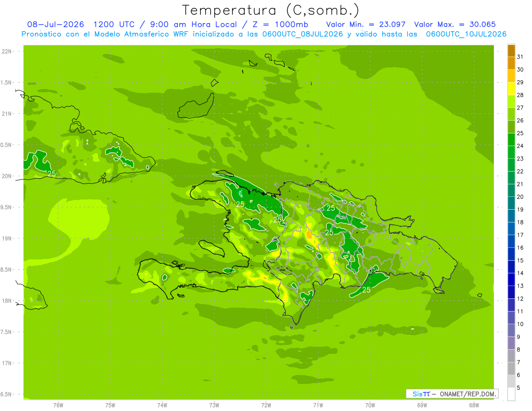Click the "Temperatura (C,somb.)" title
The width and height of the screenshot is (532, 411).
coord(271,10)
